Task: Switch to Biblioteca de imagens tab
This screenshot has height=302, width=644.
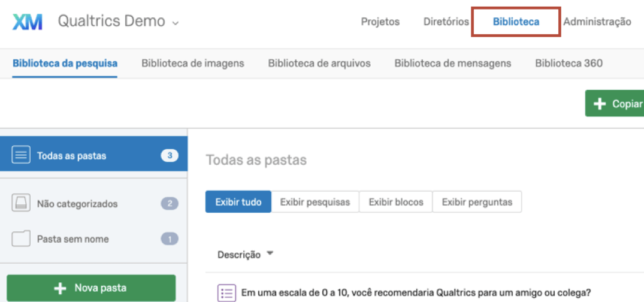Action: coord(193,64)
